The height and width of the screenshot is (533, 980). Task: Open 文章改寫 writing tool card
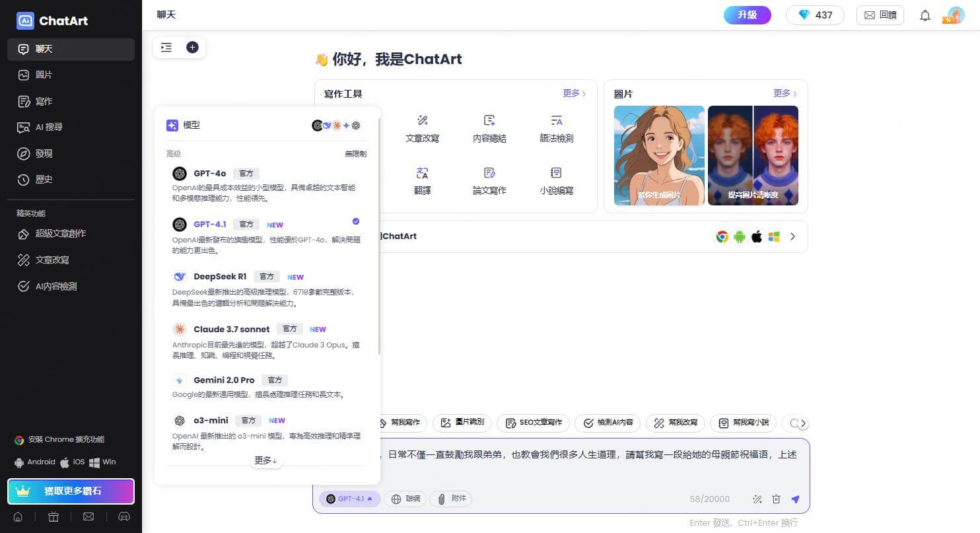pos(422,129)
